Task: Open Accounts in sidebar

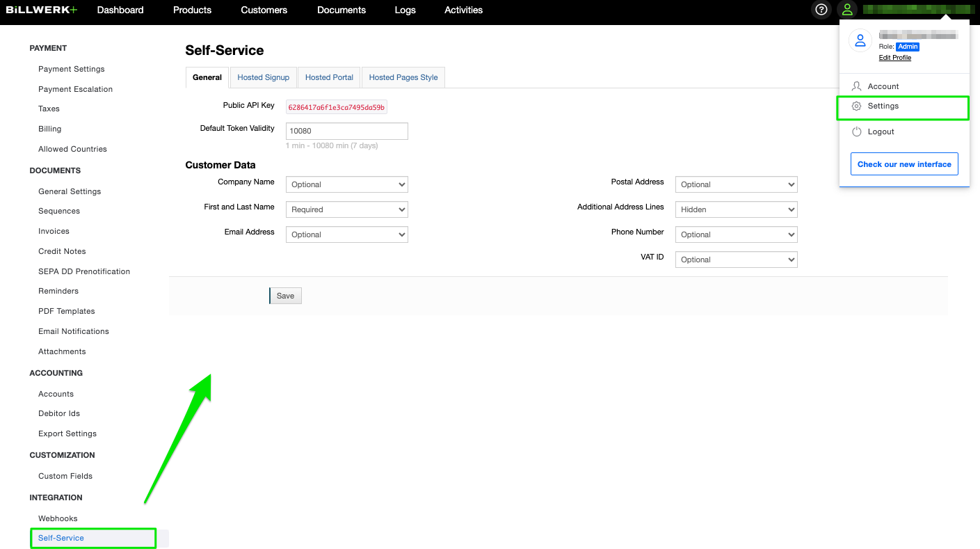Action: 56,394
